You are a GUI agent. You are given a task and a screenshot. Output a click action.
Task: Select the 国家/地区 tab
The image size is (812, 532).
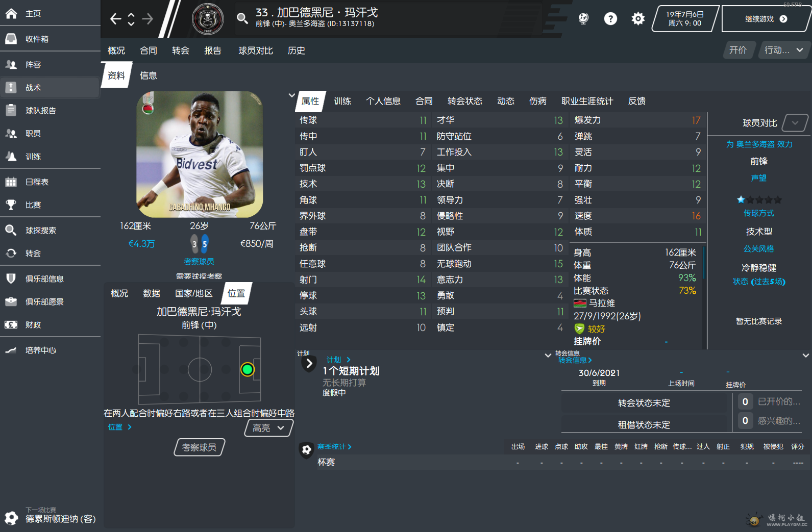(x=194, y=293)
